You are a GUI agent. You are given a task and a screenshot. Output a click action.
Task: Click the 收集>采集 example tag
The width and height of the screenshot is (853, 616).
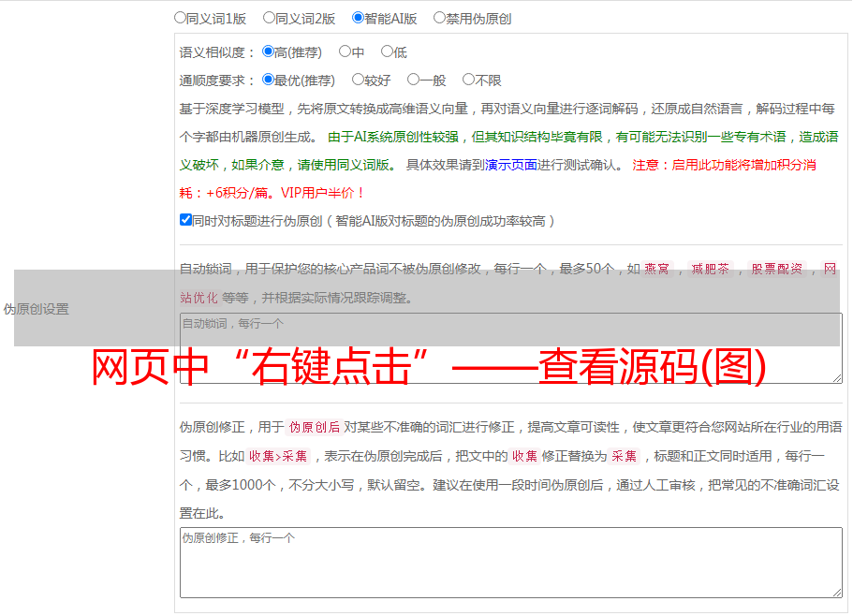[278, 457]
